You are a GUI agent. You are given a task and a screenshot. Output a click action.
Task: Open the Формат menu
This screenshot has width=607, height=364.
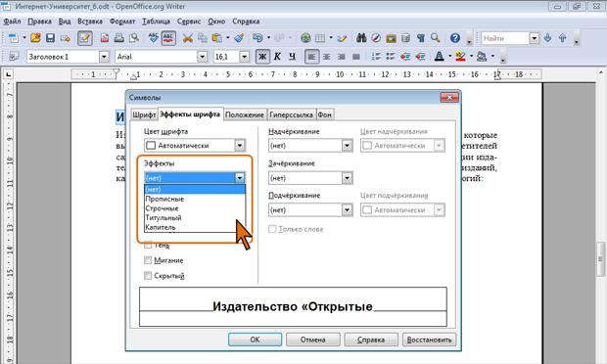click(122, 22)
